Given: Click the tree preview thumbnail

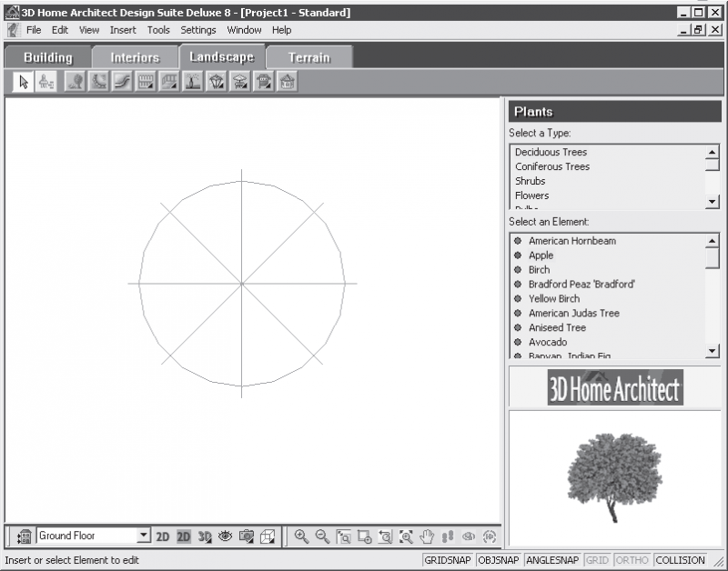Looking at the screenshot, I should click(615, 477).
